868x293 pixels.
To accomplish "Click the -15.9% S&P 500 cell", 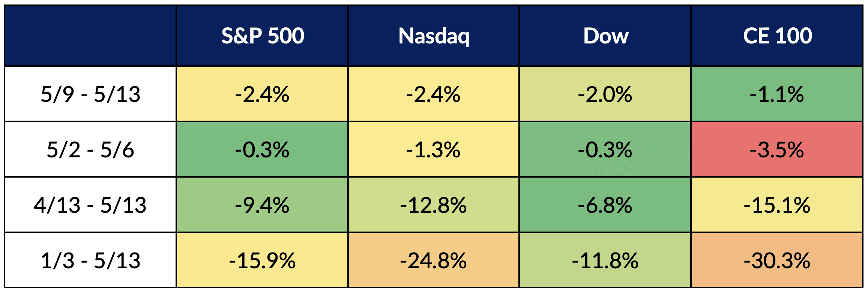I will pyautogui.click(x=262, y=260).
